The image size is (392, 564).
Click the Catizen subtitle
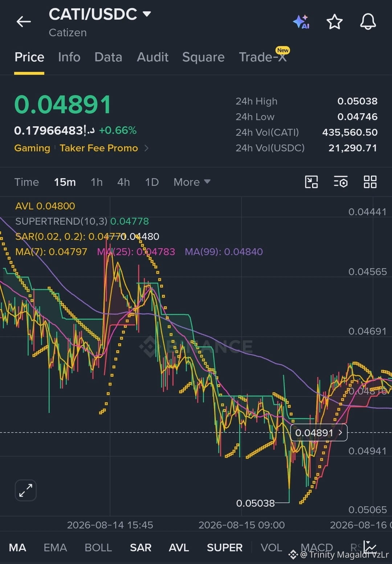point(68,33)
